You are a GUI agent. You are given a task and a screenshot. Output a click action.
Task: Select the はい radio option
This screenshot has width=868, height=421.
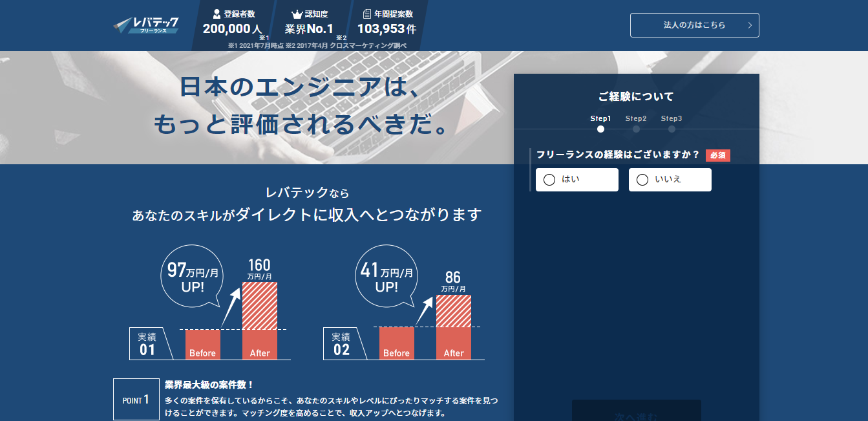tap(549, 180)
